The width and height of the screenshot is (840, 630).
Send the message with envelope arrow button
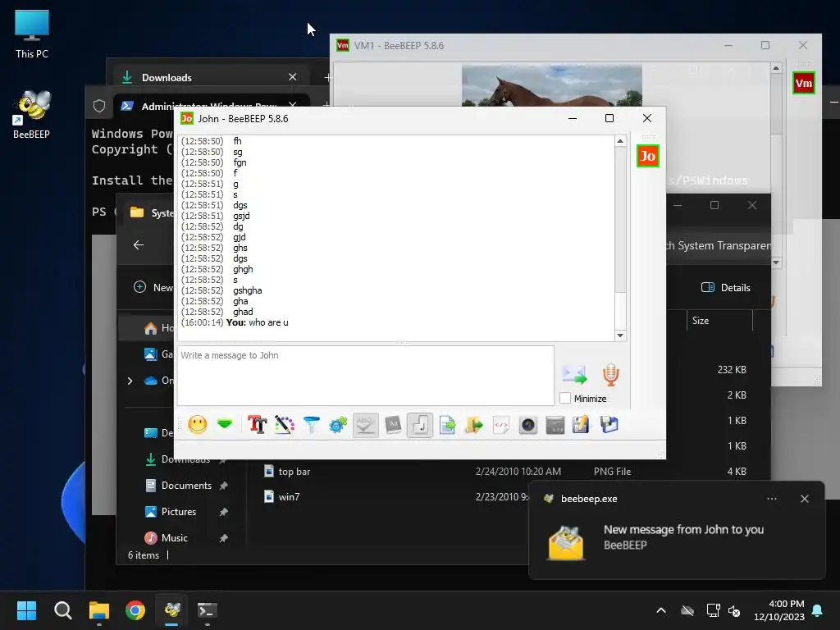[573, 374]
